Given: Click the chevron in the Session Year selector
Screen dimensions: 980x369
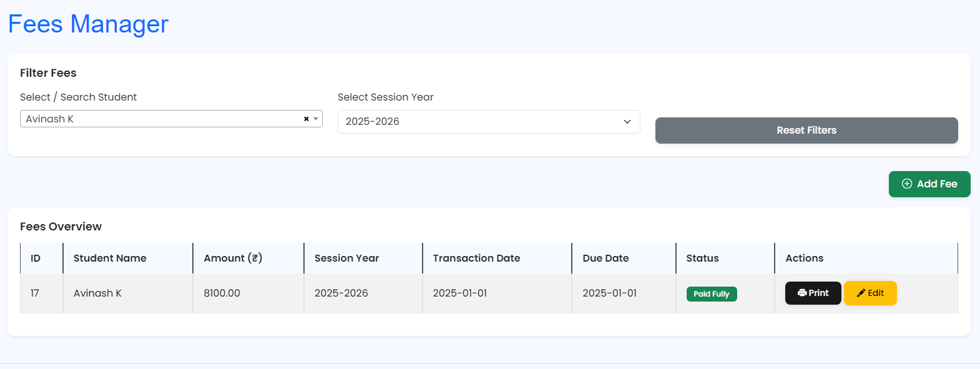Looking at the screenshot, I should coord(627,122).
